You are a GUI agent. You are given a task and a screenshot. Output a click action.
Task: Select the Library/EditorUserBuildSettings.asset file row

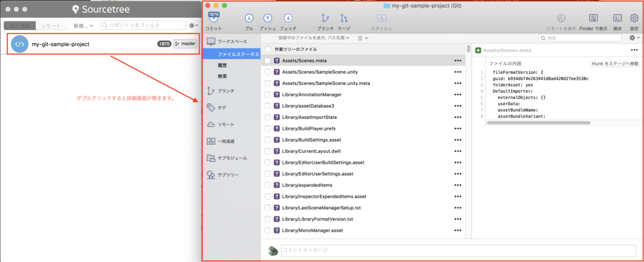[363, 162]
